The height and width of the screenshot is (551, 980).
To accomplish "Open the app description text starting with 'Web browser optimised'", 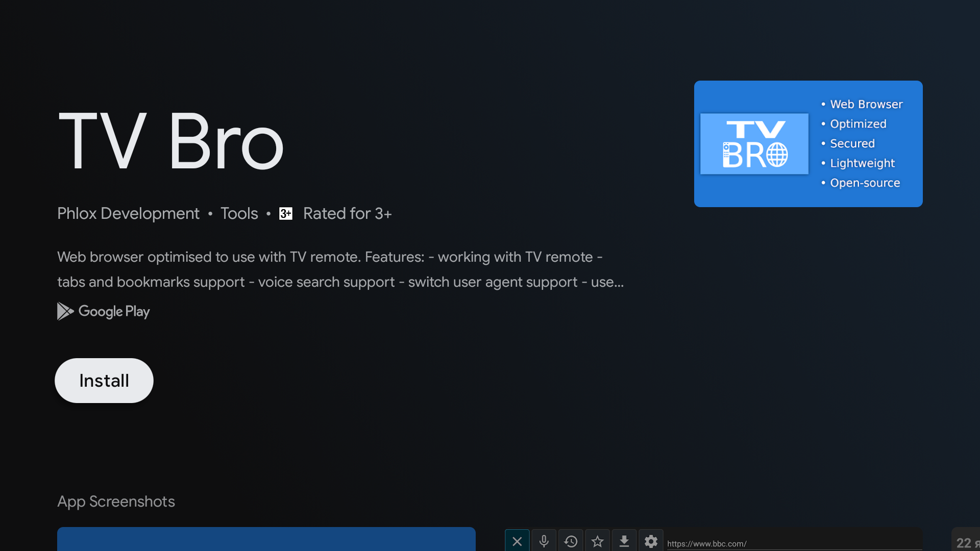I will tap(340, 269).
